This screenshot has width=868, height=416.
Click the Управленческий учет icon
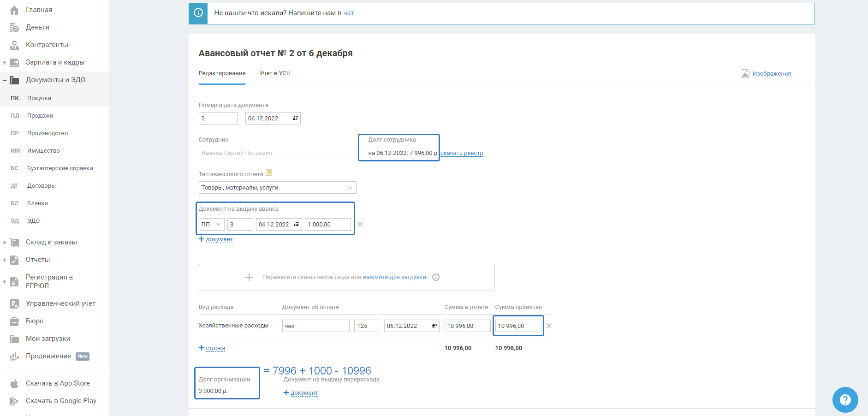point(14,304)
